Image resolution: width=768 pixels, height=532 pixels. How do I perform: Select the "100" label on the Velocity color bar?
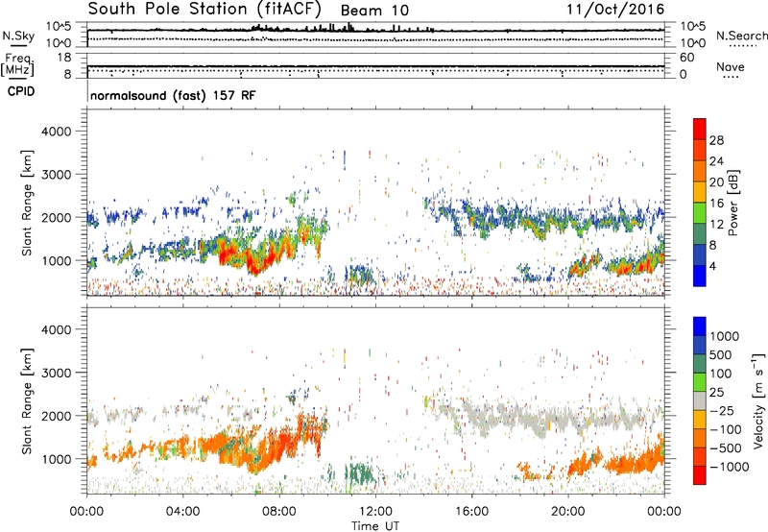[x=721, y=374]
